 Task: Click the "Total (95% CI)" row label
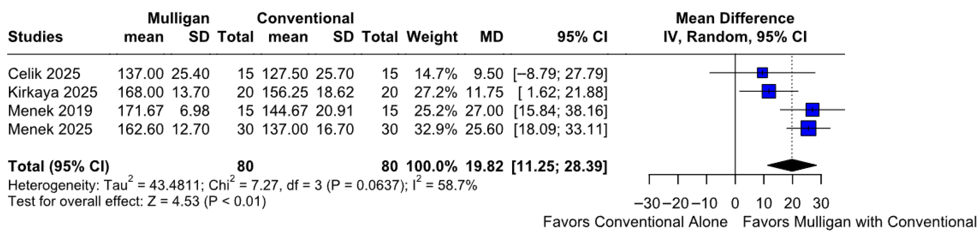coord(59,166)
